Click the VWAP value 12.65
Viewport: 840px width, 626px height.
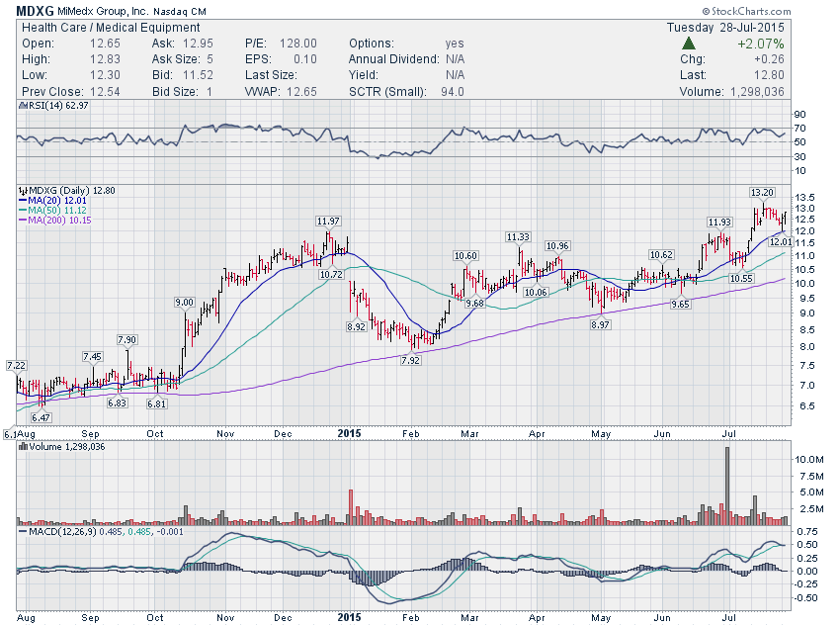pos(301,92)
